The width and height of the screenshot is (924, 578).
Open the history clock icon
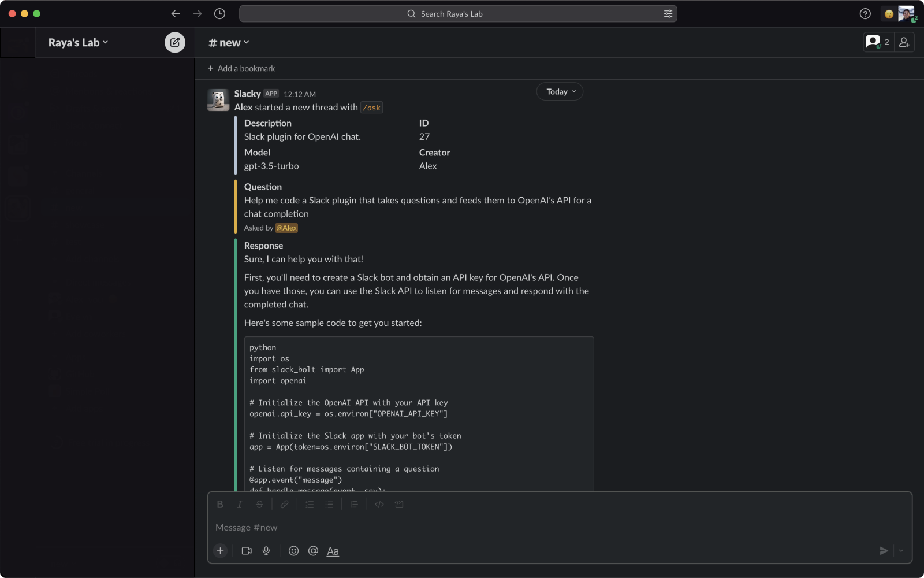219,14
